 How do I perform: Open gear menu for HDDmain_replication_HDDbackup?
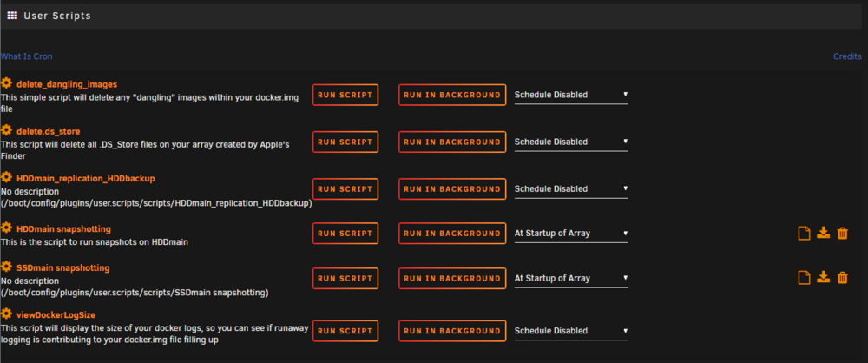[7, 177]
